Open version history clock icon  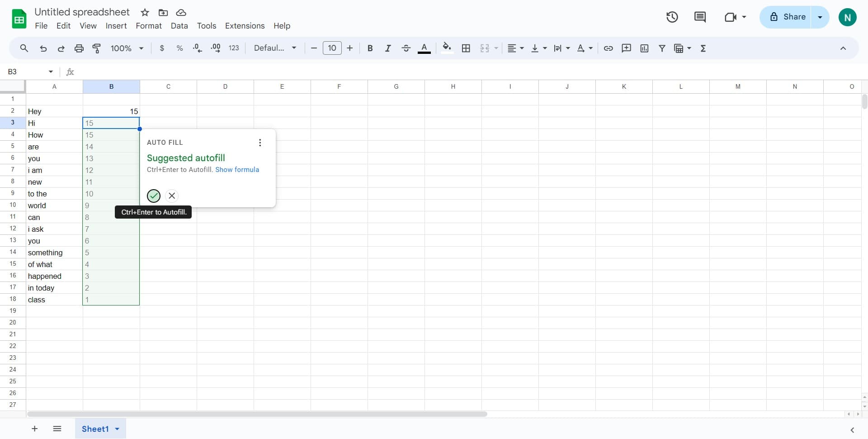(672, 17)
